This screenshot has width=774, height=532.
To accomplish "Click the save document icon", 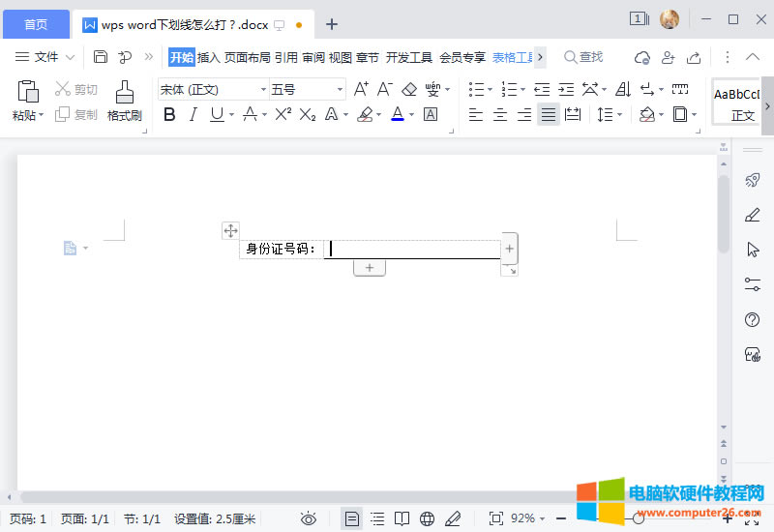I will point(101,57).
